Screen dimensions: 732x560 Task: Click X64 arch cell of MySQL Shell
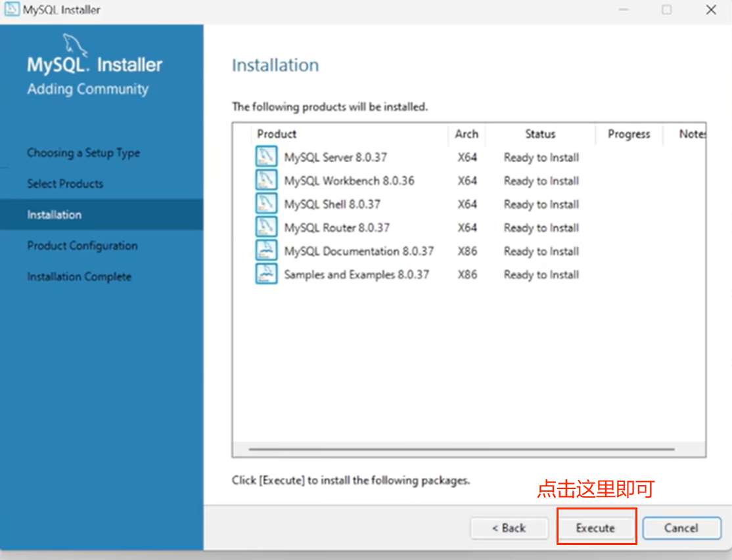point(467,204)
